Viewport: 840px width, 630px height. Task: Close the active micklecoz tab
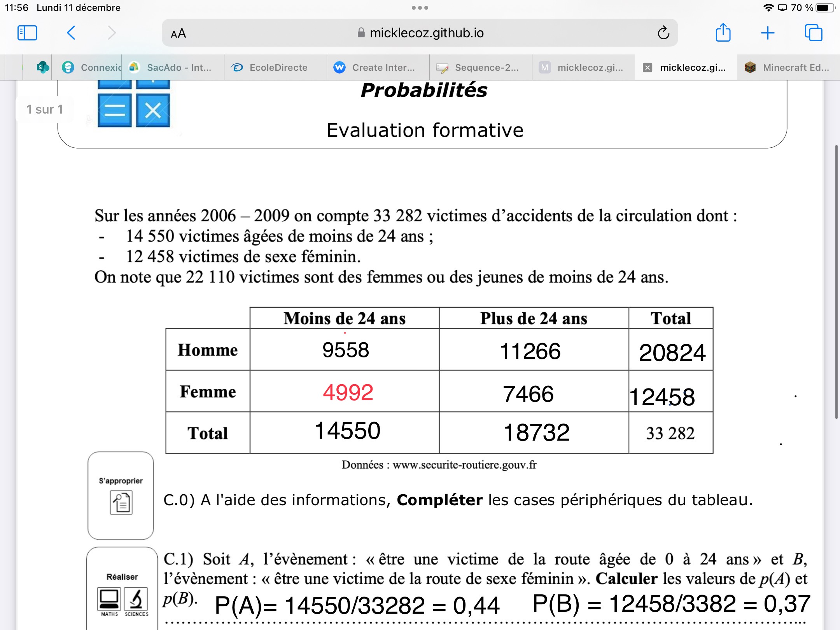pyautogui.click(x=647, y=68)
